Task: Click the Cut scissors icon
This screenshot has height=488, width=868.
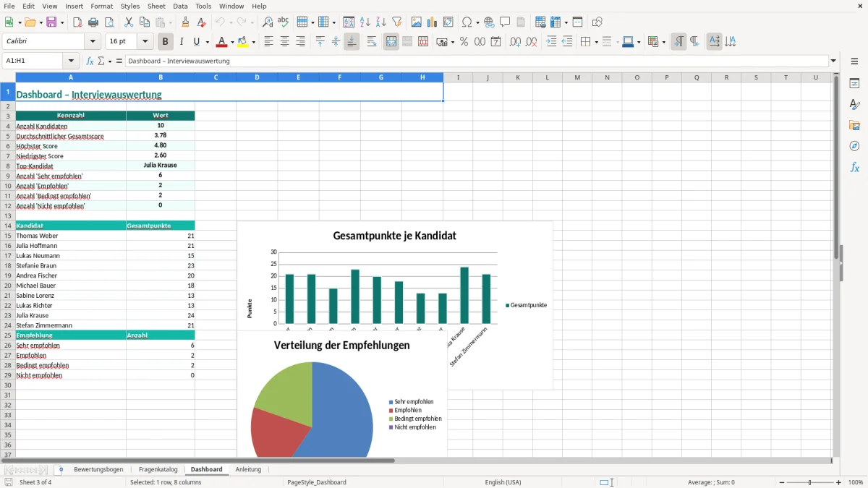Action: [x=128, y=22]
